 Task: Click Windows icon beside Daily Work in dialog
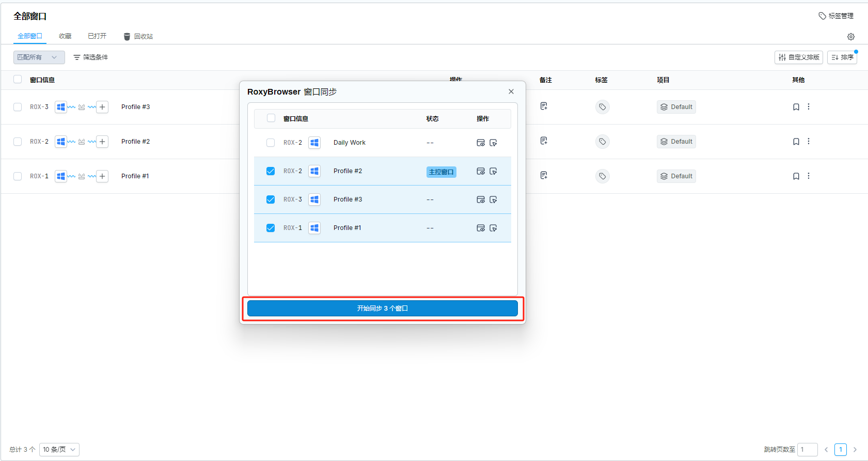(314, 143)
